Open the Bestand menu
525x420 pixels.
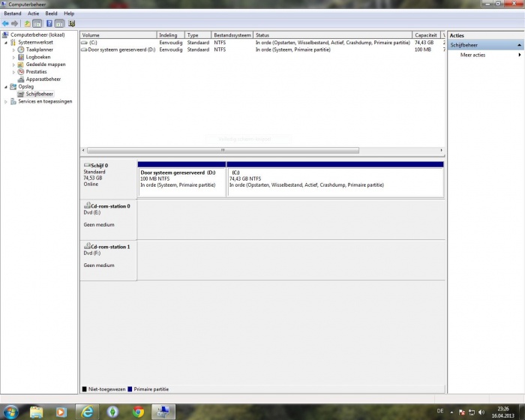tap(13, 13)
